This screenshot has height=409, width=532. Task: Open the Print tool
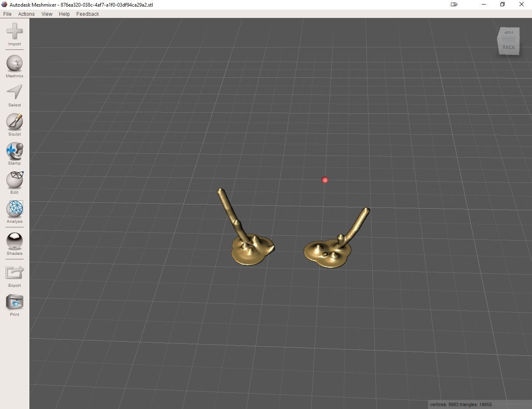(15, 305)
